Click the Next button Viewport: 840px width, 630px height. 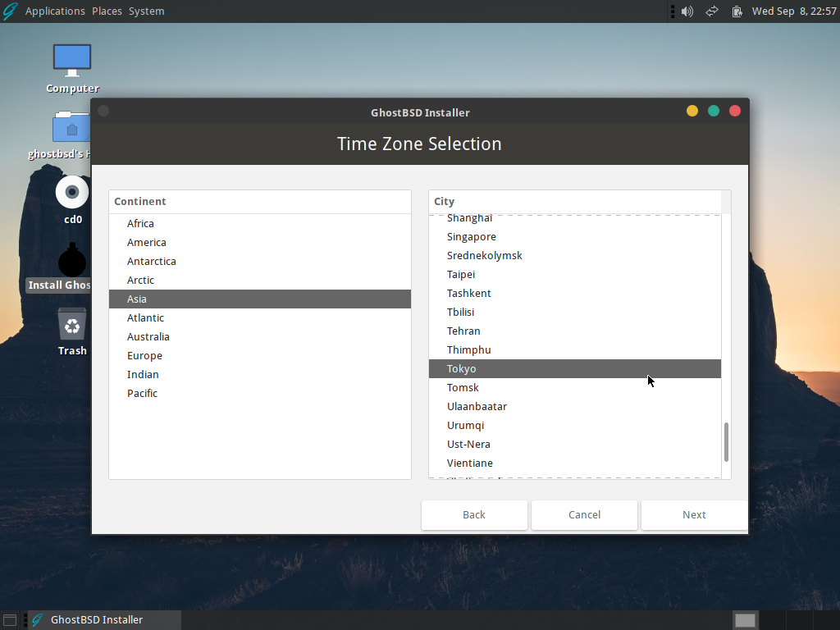coord(694,515)
